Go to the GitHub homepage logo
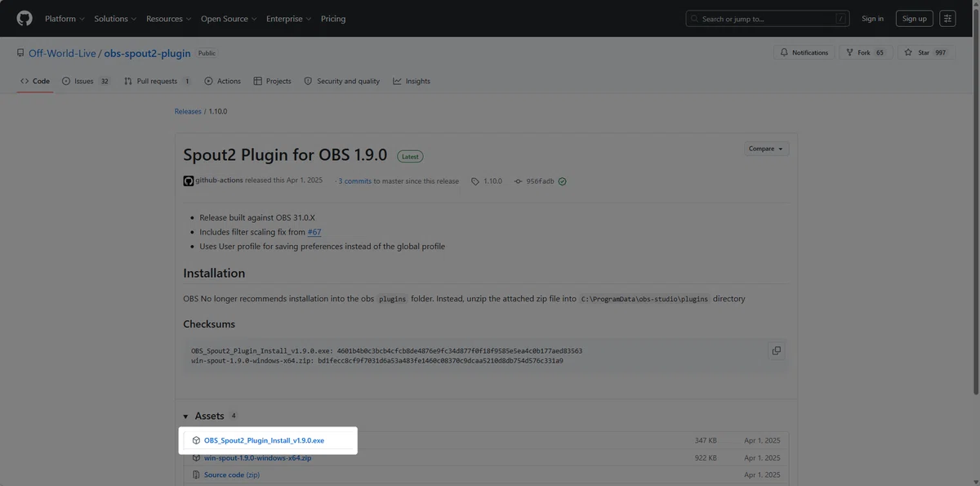The width and height of the screenshot is (980, 486). tap(24, 18)
